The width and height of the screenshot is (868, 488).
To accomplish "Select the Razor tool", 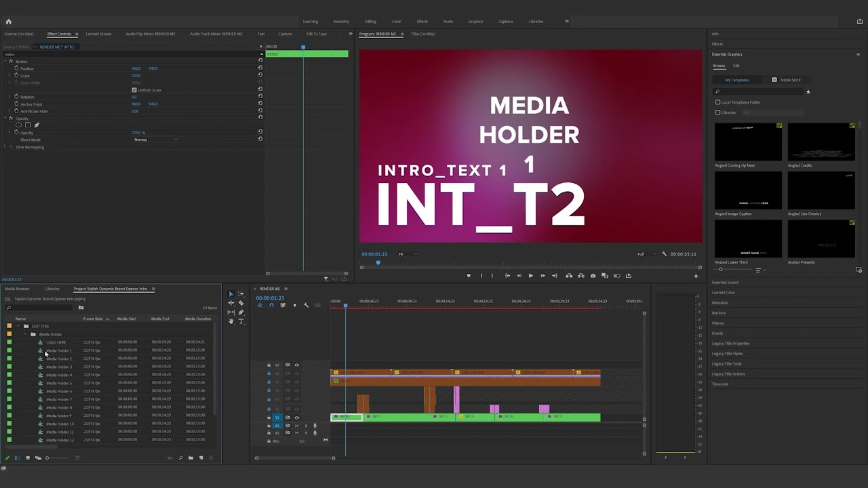I will click(x=241, y=303).
